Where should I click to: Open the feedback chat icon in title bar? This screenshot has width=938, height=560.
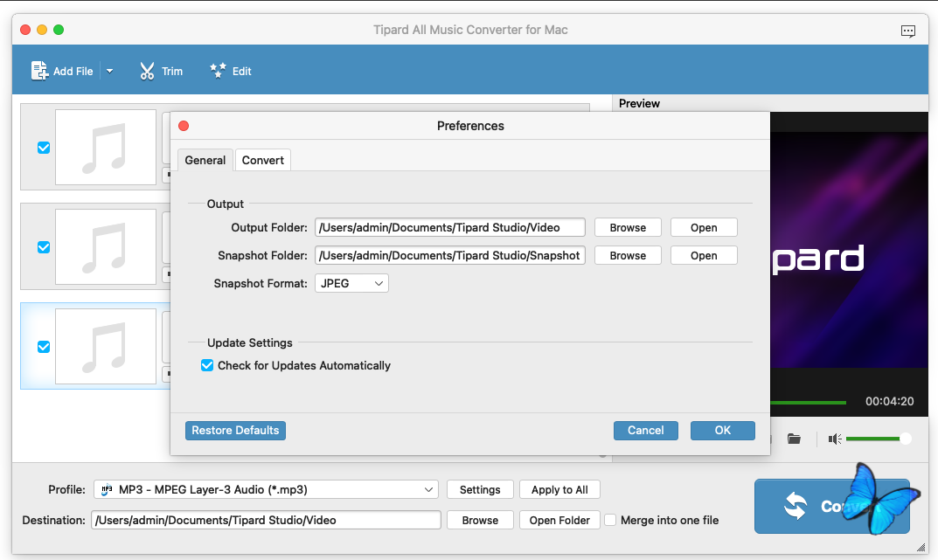[907, 31]
